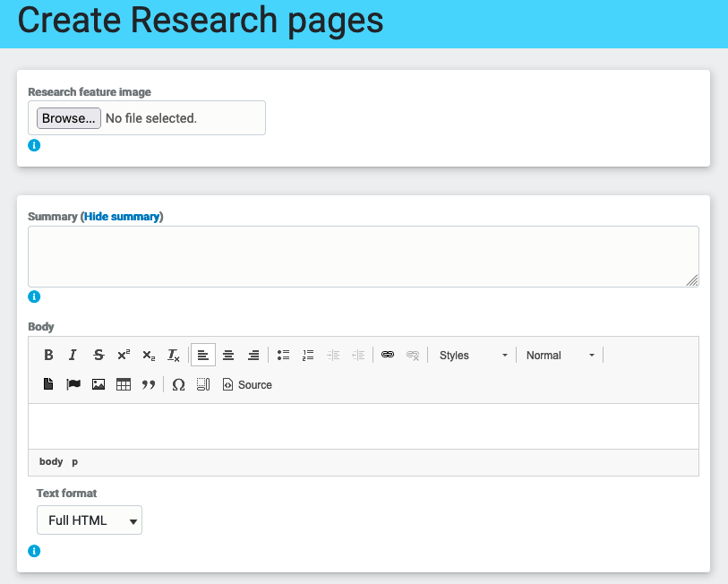Select the body element path item
The height and width of the screenshot is (584, 728).
51,461
